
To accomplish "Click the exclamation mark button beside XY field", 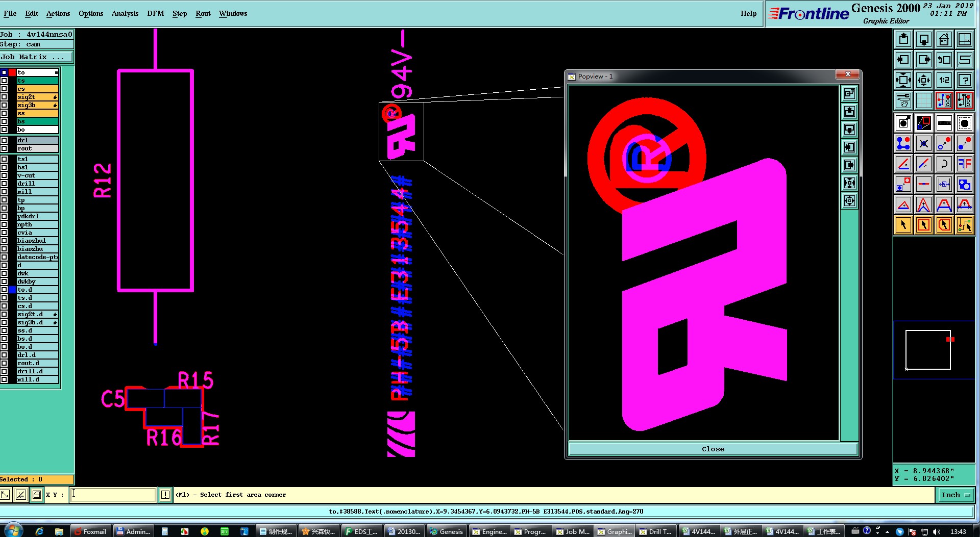I will (165, 494).
